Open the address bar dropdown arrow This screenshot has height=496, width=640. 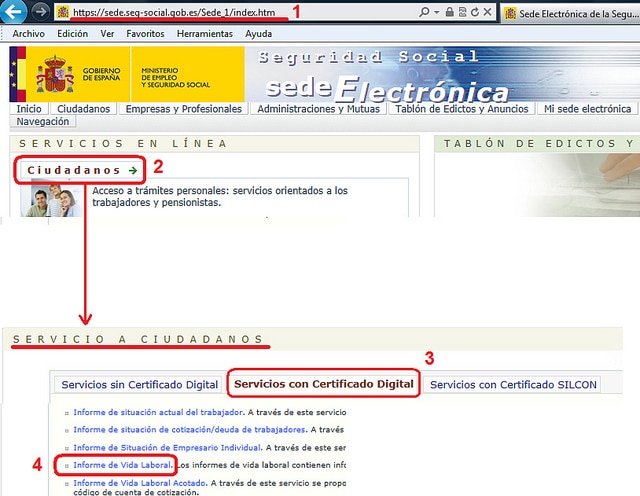tap(439, 12)
